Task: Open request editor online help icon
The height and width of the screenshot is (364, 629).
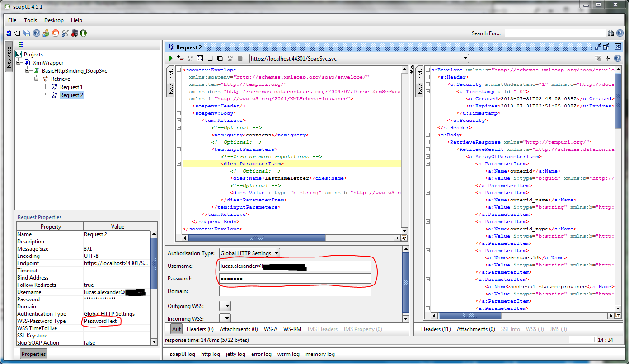Action: pos(617,58)
